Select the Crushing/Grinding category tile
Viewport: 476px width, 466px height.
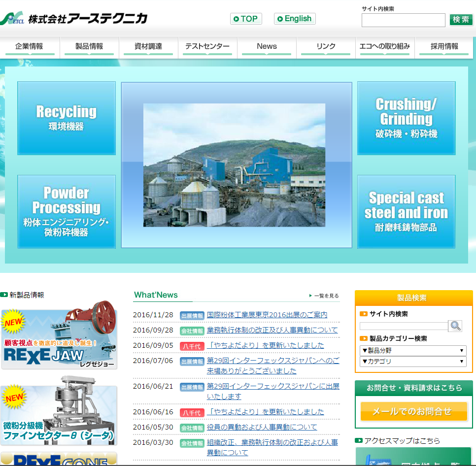click(406, 118)
